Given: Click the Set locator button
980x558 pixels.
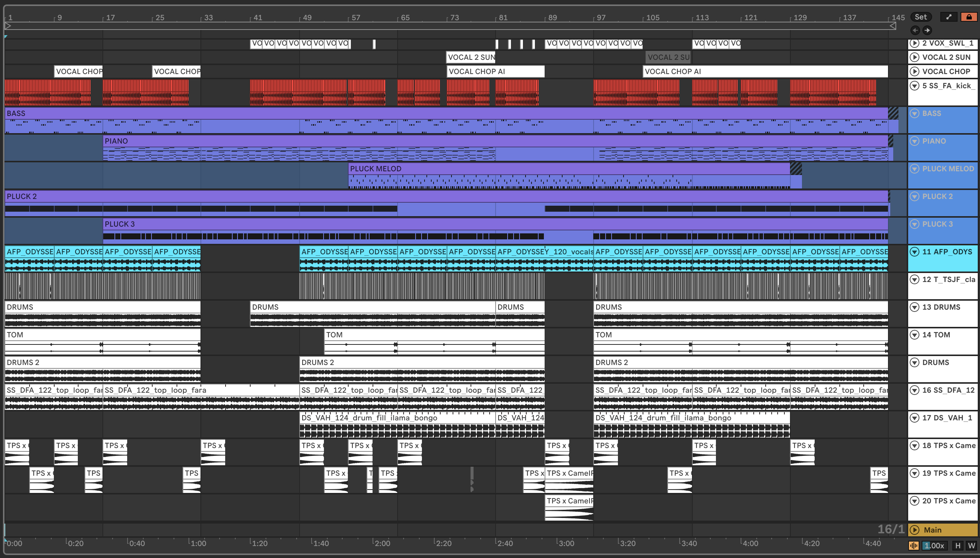Looking at the screenshot, I should click(921, 17).
